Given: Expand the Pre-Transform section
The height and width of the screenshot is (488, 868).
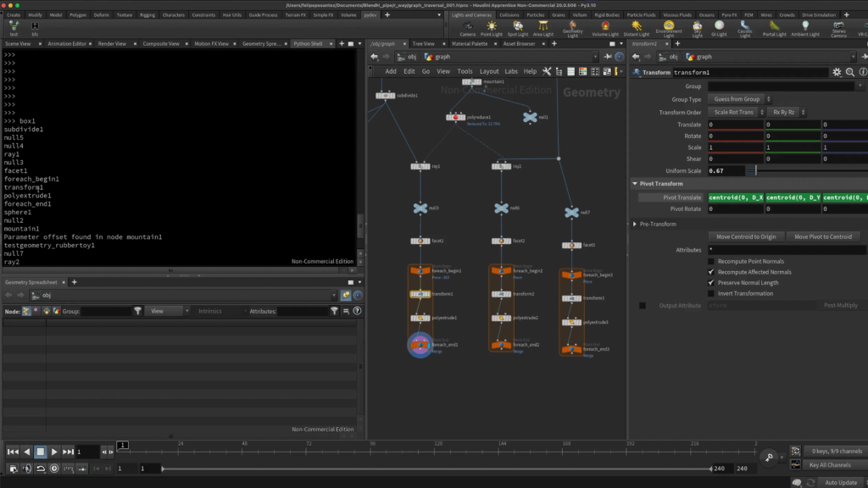Looking at the screenshot, I should [x=636, y=224].
